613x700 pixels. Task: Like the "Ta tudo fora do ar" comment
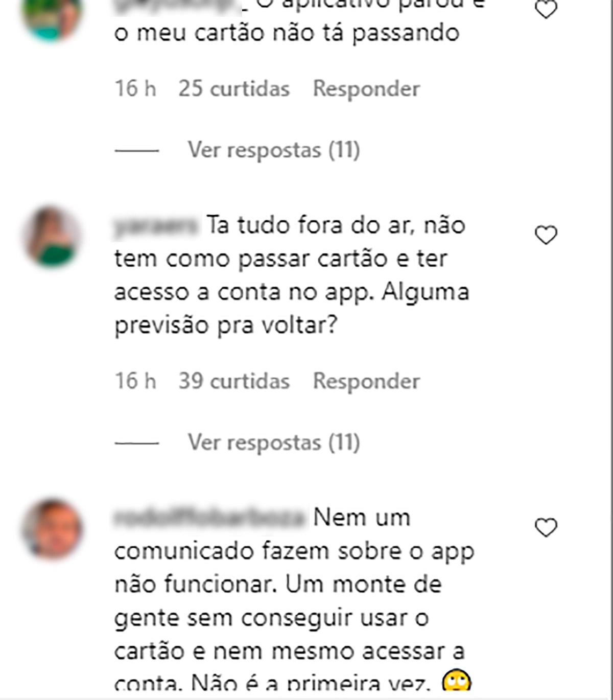click(x=546, y=235)
